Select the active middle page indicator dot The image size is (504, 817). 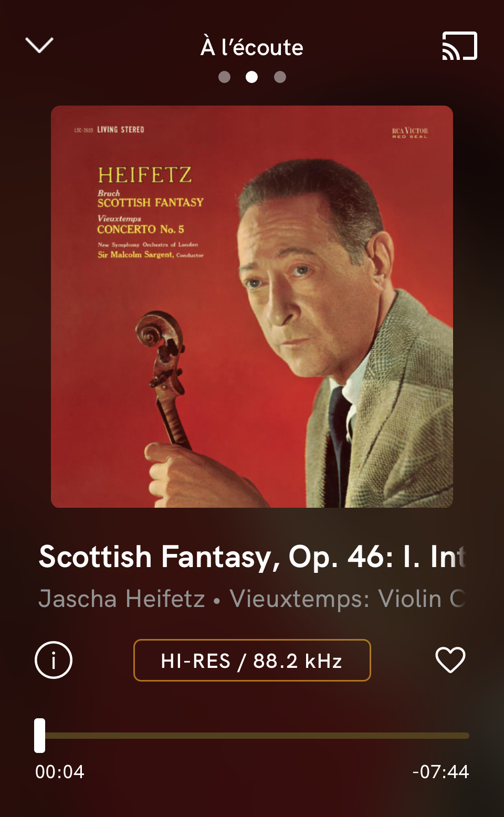252,77
